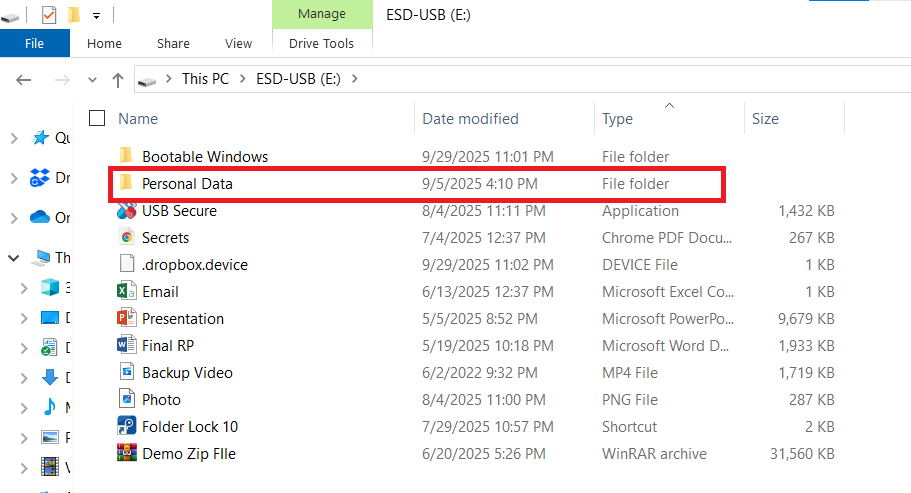Switch to the Share ribbon tab

pyautogui.click(x=173, y=44)
